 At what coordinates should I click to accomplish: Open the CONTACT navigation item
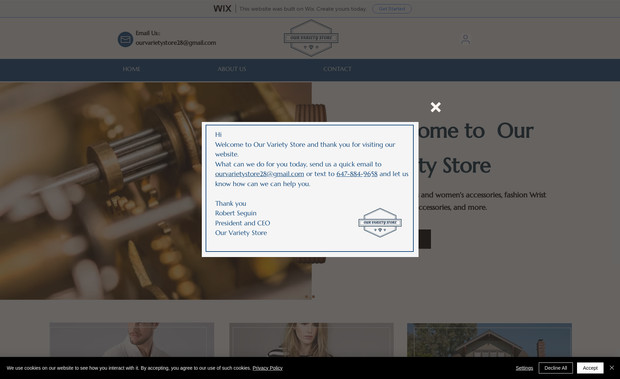[x=337, y=69]
